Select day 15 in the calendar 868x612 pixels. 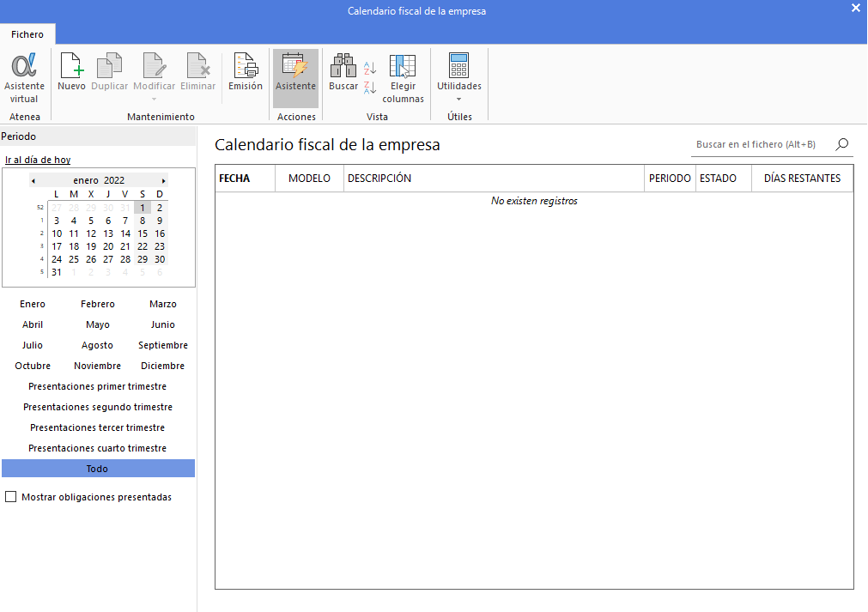[143, 233]
